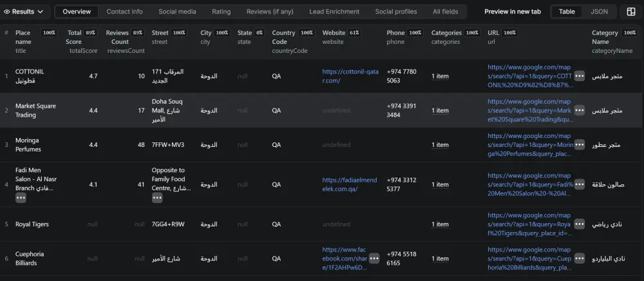Screen dimensions: 644x281
Task: Open the COTTONIL Google Maps URL
Action: click(x=530, y=76)
